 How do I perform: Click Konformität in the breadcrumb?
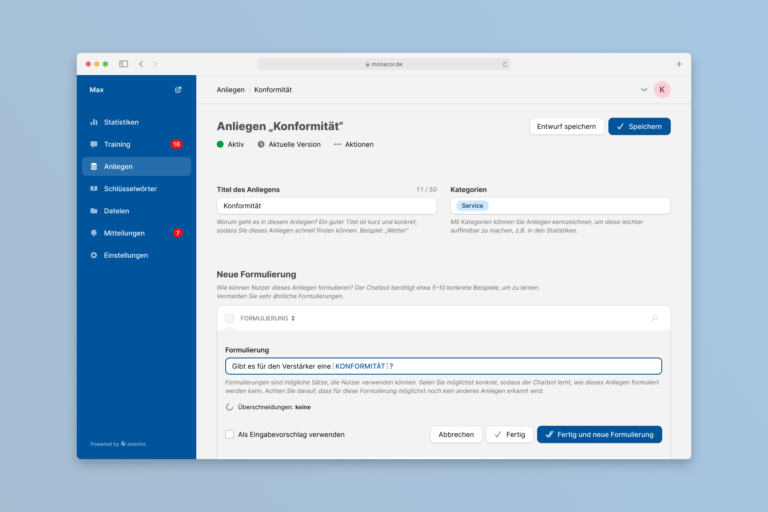coord(273,90)
